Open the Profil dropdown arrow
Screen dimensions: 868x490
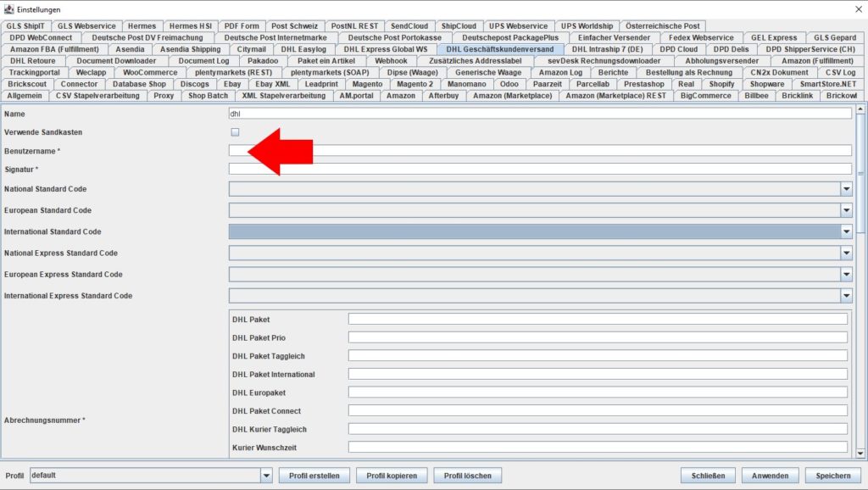pyautogui.click(x=266, y=476)
